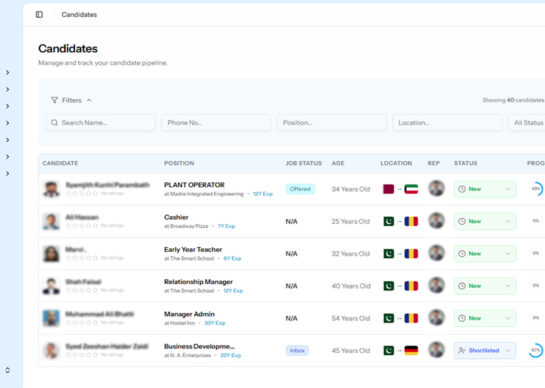Open the New status dropdown for Manager Admin
Viewport: 545px width, 388px height.
(x=485, y=318)
